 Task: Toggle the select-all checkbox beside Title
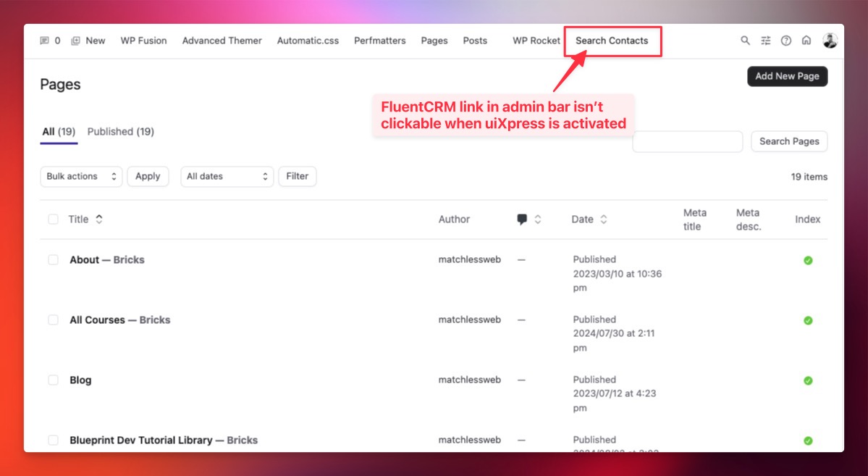pos(53,219)
